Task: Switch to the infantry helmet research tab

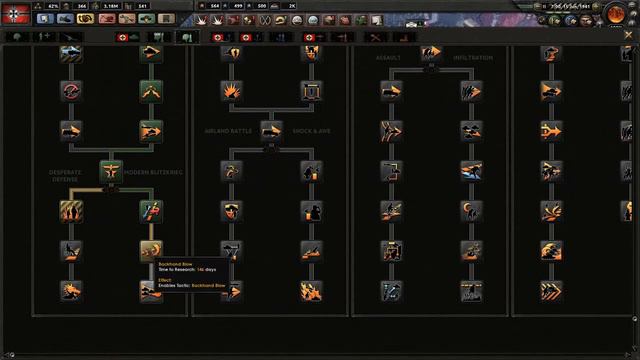Action: [x=17, y=38]
